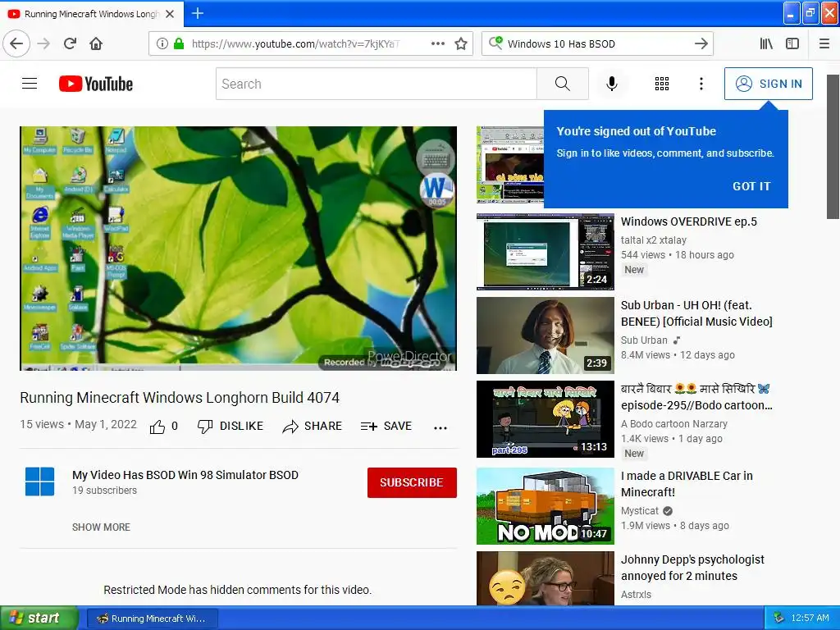Open DRIVABLE Car in Minecraft thumbnail
The width and height of the screenshot is (840, 630).
tap(546, 506)
